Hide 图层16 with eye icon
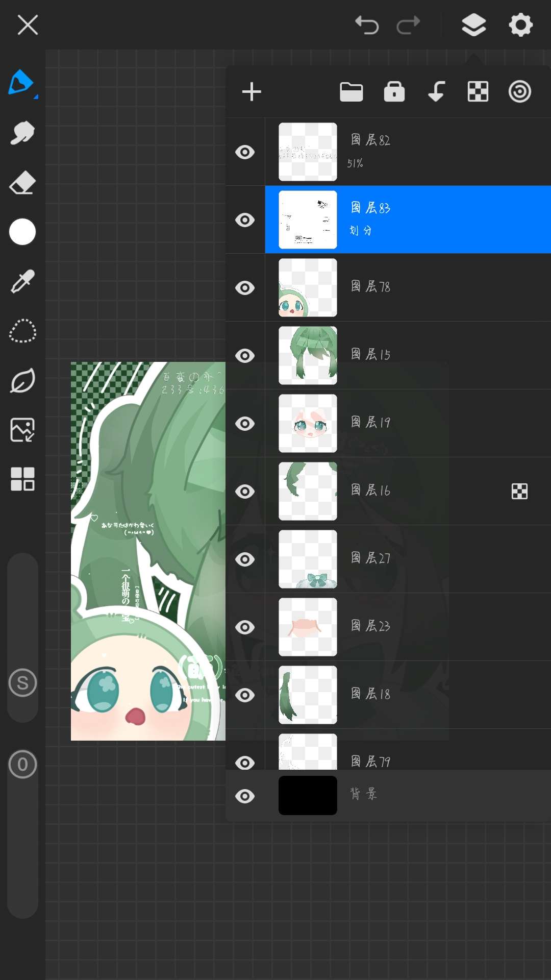Screen dimensions: 551x980 coord(245,492)
